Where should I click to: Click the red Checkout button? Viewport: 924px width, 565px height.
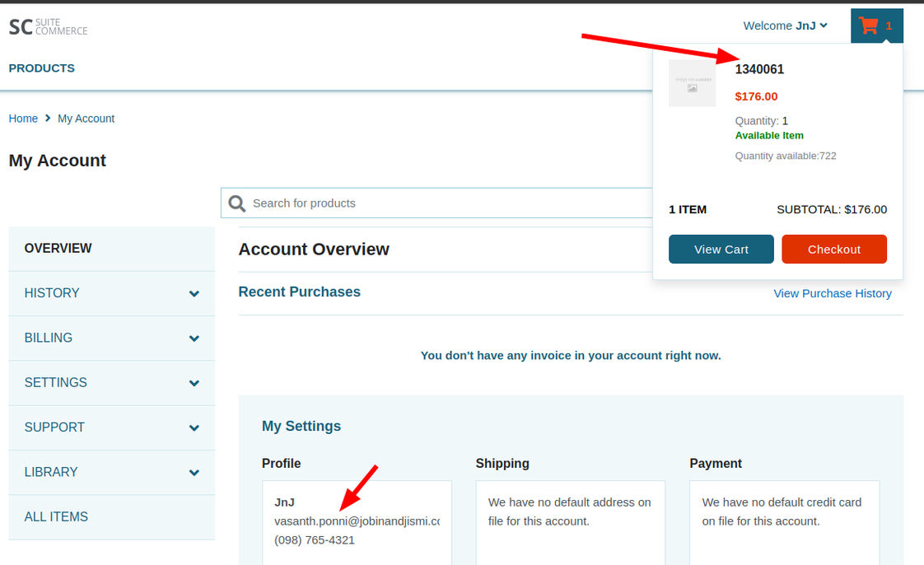[x=833, y=250]
